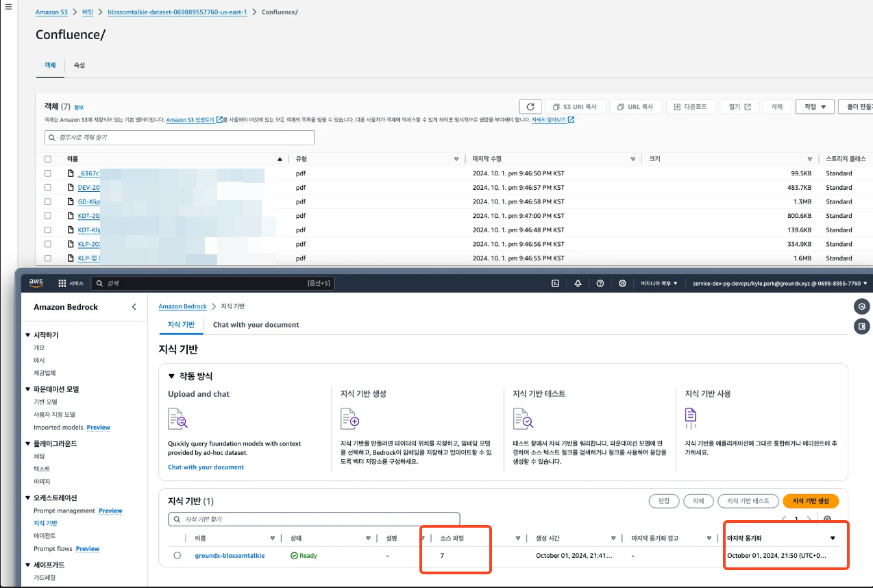Click the 지식 기반 생성 card icon
The height and width of the screenshot is (588, 873).
350,418
